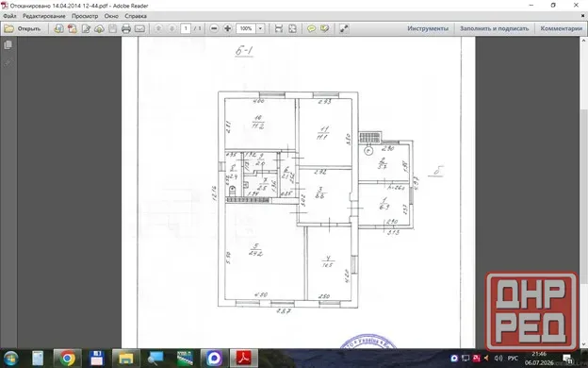Screen dimensions: 588x368
Task: Click the Открыть open file button
Action: [22, 28]
